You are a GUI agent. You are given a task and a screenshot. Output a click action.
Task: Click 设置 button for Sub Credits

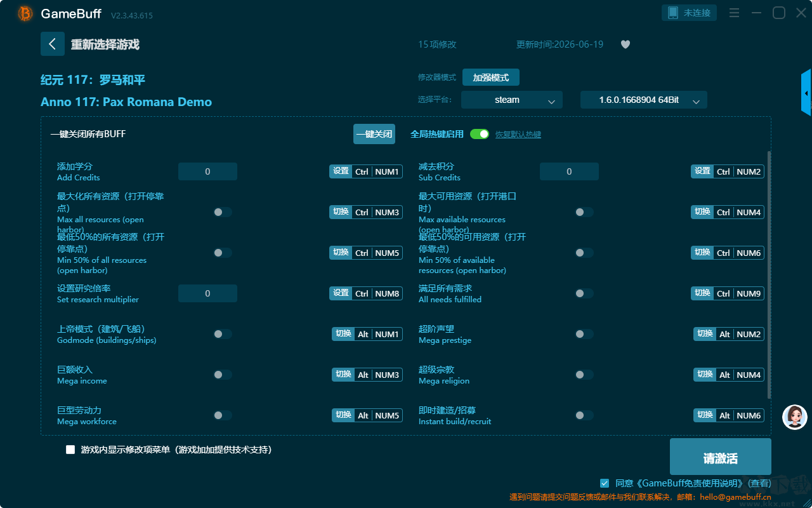702,171
